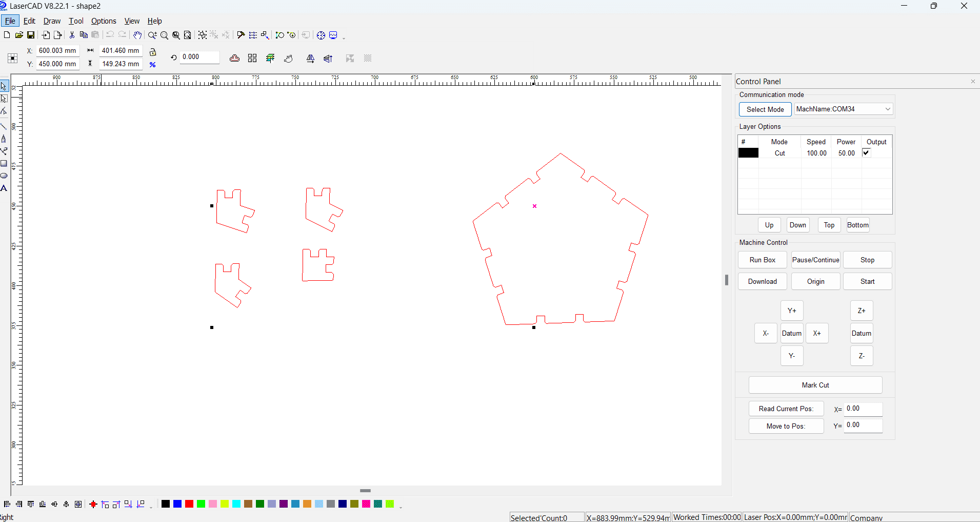The height and width of the screenshot is (522, 980).
Task: Pick the black color swatch
Action: click(166, 504)
